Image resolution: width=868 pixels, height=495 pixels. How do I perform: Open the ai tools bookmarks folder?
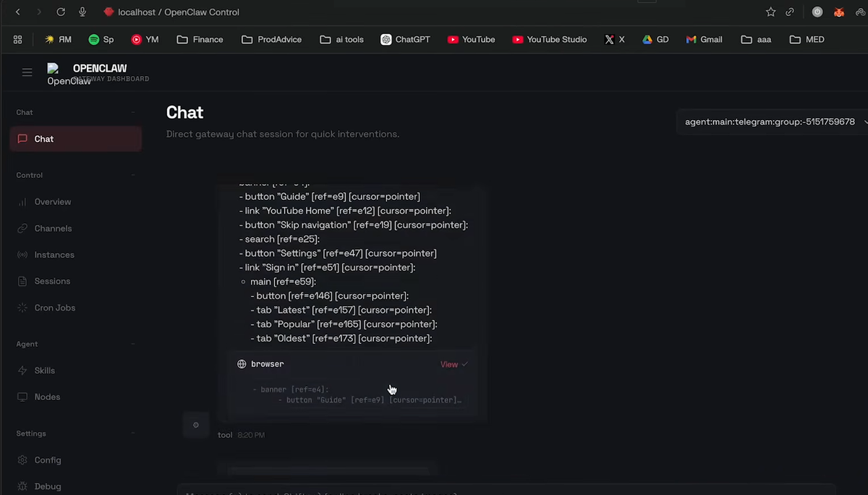[x=341, y=40]
